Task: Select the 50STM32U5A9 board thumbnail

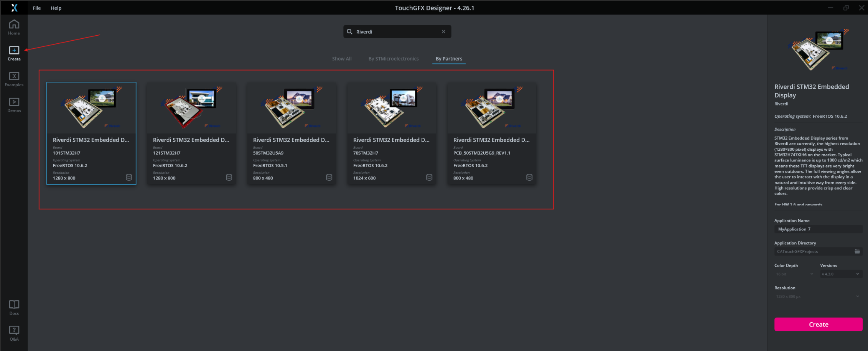Action: [292, 108]
